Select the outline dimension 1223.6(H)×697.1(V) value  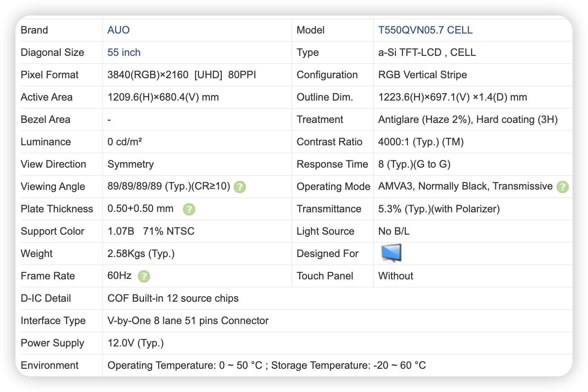[453, 97]
